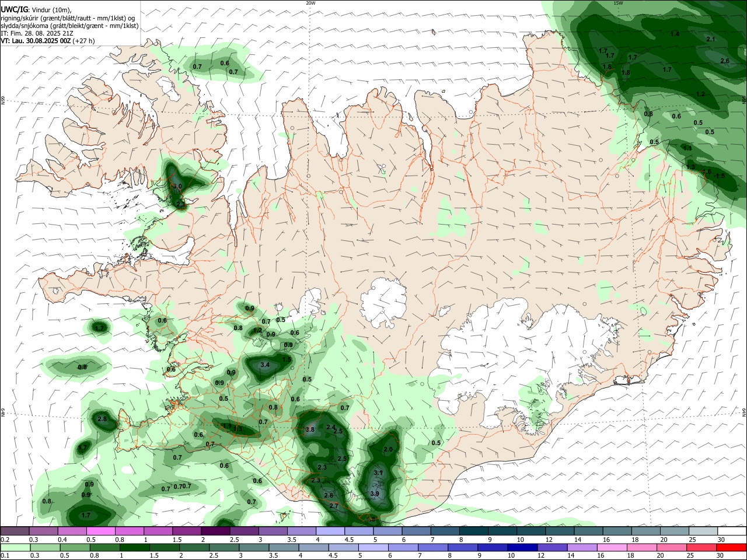This screenshot has height=560, width=747.
Task: Click the 3.9 precipitation value near the south coast
Action: click(x=375, y=494)
